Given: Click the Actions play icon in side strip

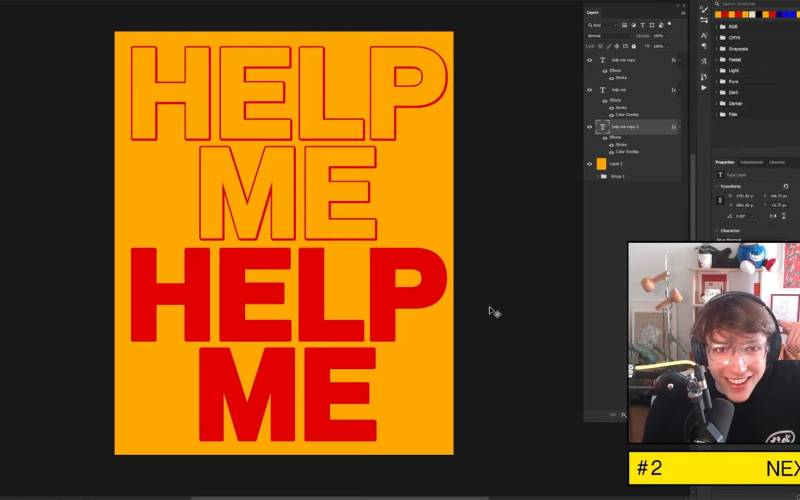Looking at the screenshot, I should pyautogui.click(x=704, y=88).
